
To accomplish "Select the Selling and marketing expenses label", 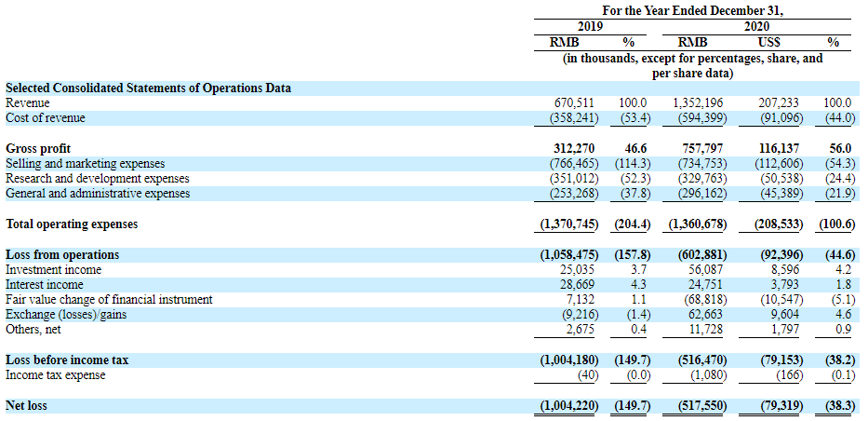I will (x=85, y=163).
